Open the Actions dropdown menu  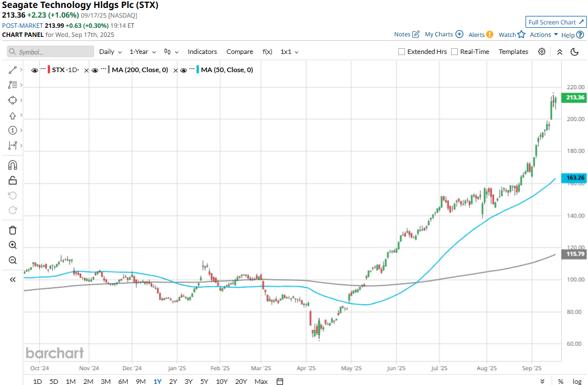point(544,35)
